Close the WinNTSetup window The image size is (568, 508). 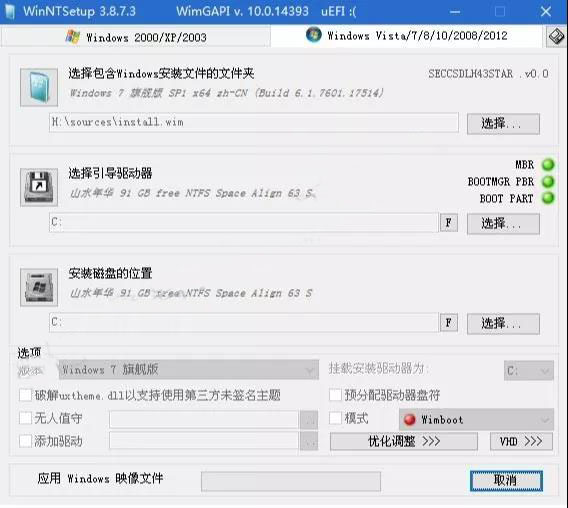tap(546, 12)
